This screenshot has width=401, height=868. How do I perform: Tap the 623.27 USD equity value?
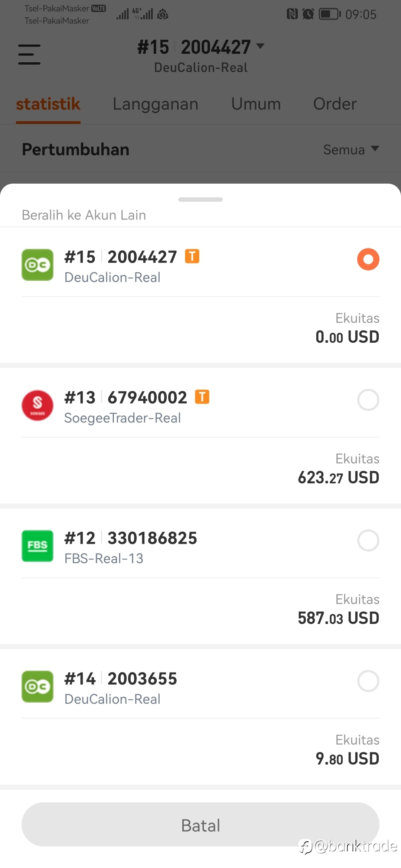[x=338, y=477]
